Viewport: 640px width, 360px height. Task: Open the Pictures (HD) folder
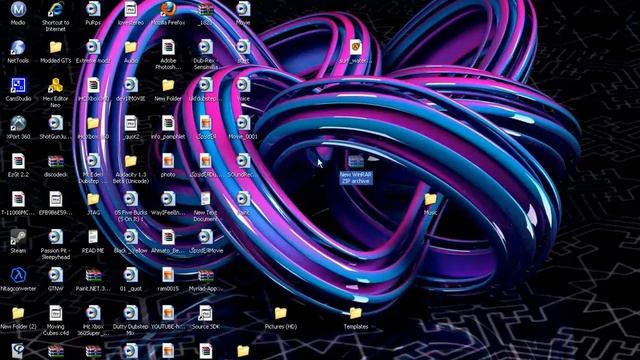click(280, 313)
